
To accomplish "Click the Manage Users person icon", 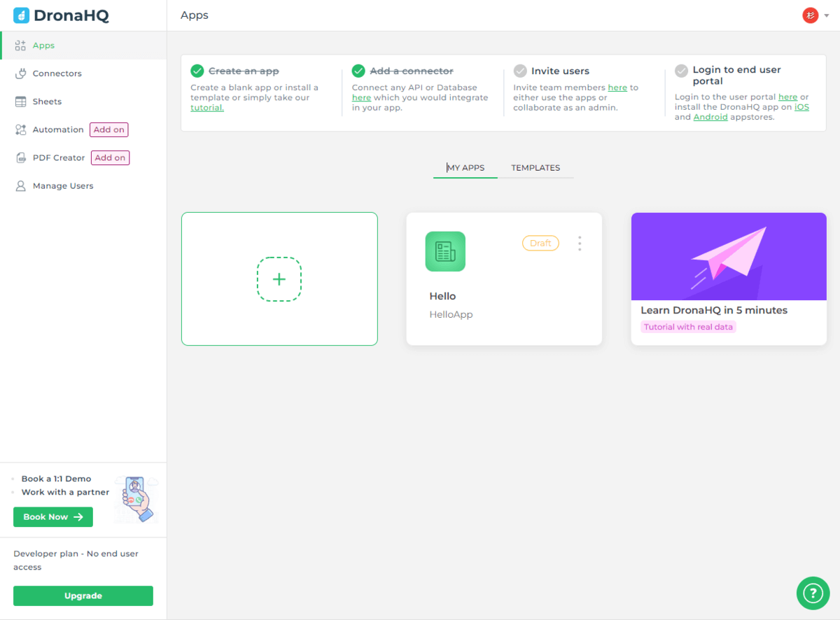I will tap(20, 186).
